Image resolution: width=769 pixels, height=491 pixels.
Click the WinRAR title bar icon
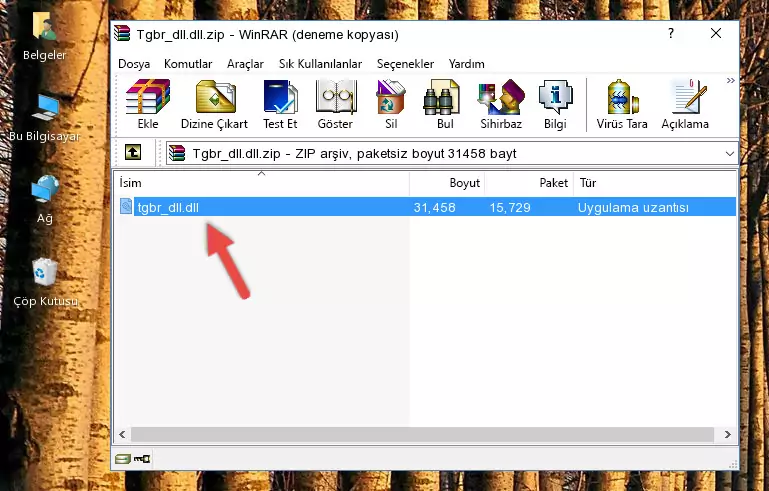pyautogui.click(x=122, y=34)
